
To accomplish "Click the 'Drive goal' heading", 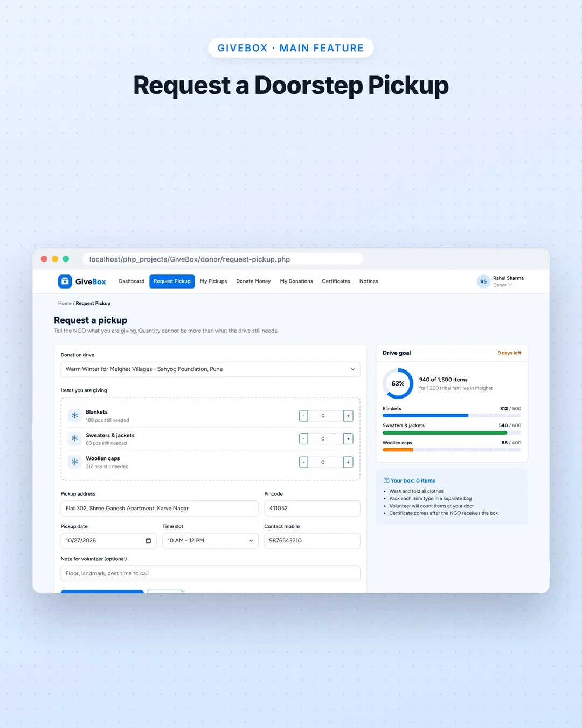I will tap(397, 353).
